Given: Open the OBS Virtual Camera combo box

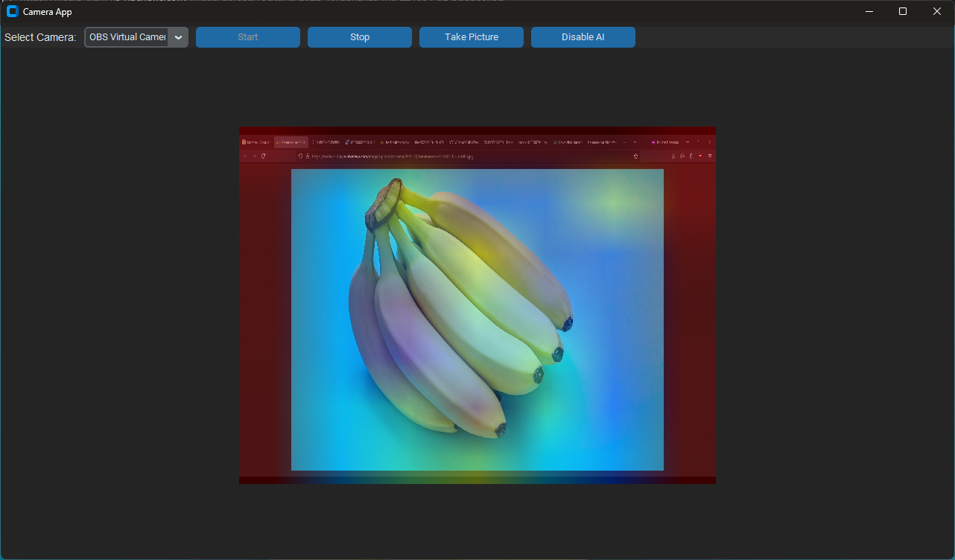Looking at the screenshot, I should pos(127,37).
